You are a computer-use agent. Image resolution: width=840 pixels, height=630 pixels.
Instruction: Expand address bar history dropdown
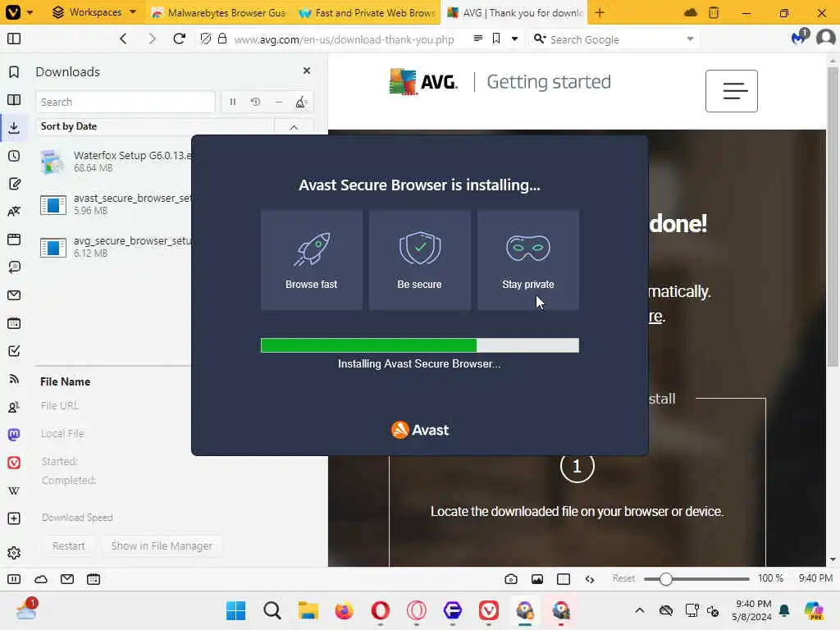pyautogui.click(x=515, y=39)
